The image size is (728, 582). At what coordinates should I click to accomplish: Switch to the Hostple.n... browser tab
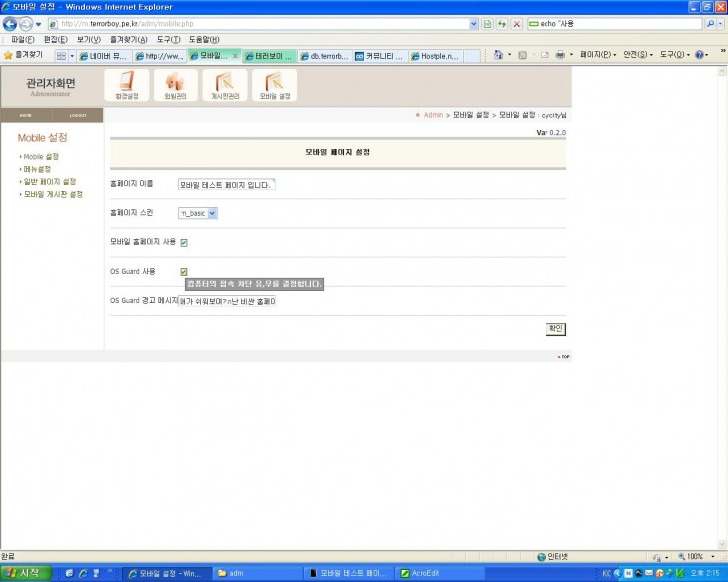[436, 56]
